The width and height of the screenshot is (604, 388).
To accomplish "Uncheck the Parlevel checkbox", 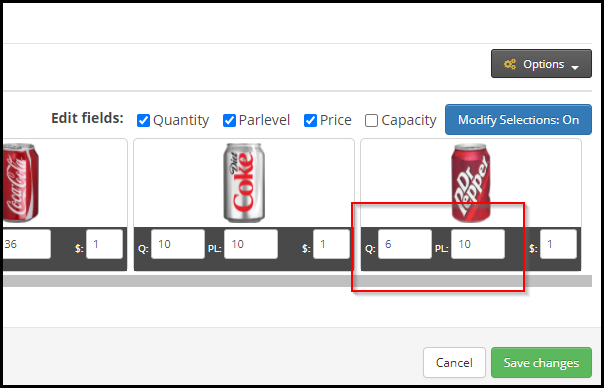I will pos(229,120).
